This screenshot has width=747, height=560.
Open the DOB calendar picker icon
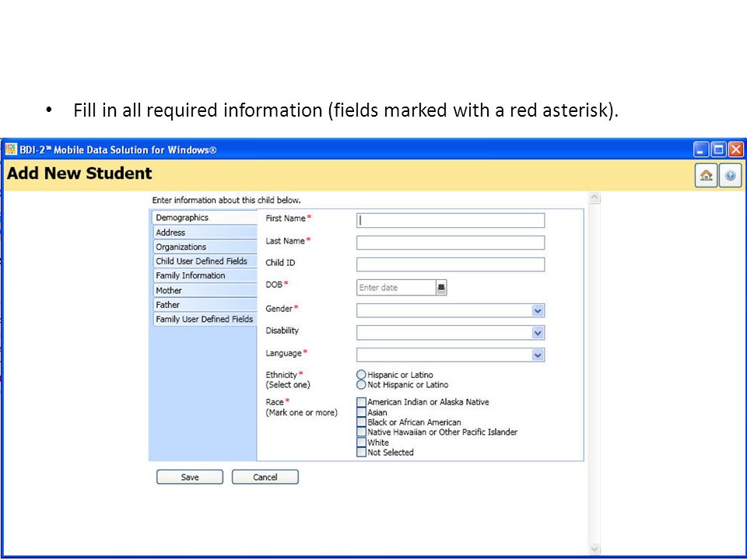(x=441, y=288)
